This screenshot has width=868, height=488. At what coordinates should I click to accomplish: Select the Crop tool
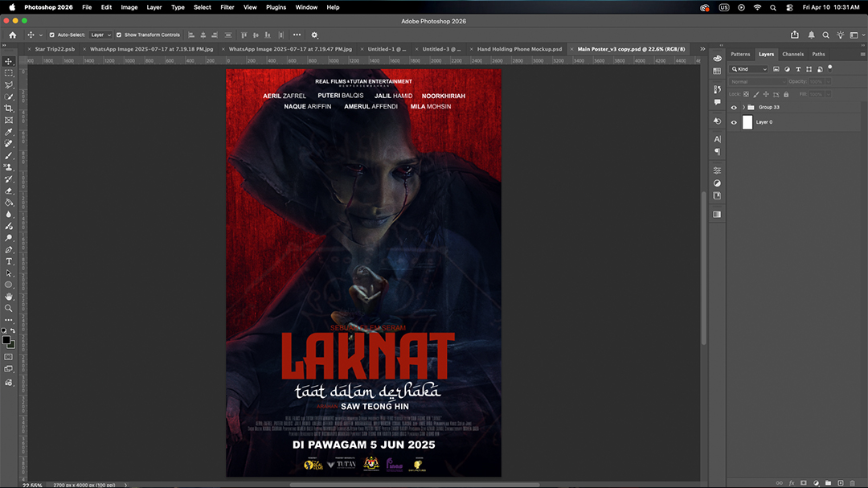8,109
